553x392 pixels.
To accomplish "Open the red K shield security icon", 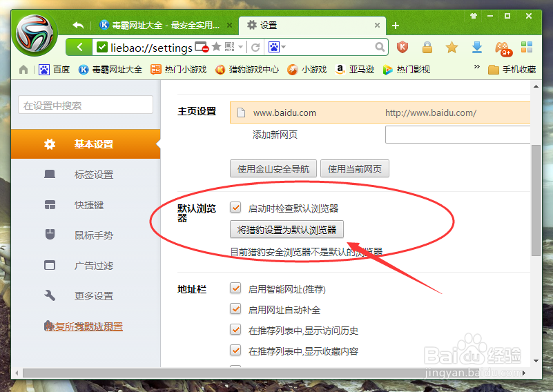I will tap(402, 47).
